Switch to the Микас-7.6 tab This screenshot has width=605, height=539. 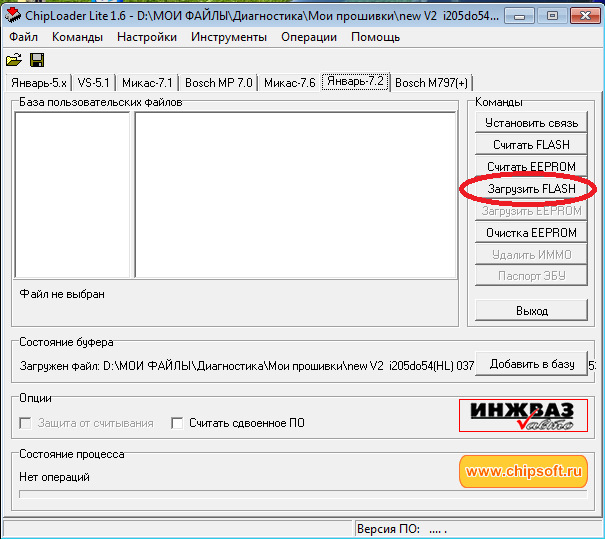pos(289,83)
